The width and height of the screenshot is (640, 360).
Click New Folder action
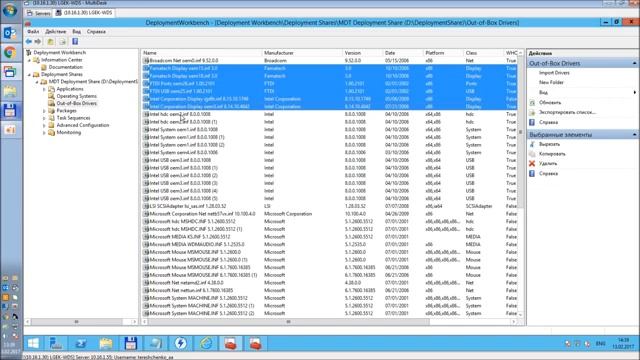(551, 82)
